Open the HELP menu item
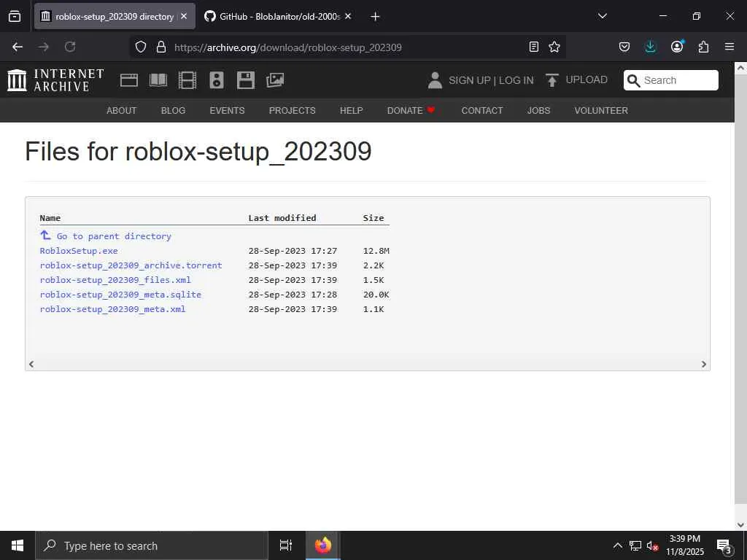This screenshot has height=560, width=747. click(351, 111)
